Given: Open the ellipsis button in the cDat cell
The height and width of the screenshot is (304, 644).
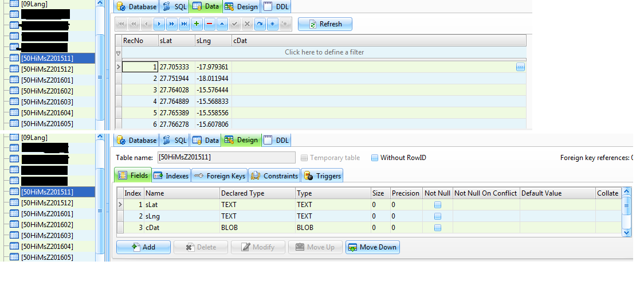Looking at the screenshot, I should [520, 67].
